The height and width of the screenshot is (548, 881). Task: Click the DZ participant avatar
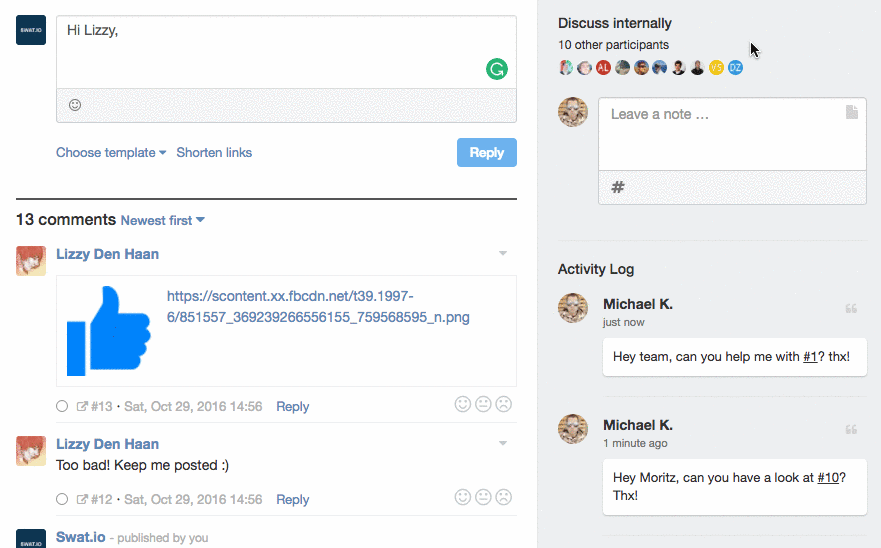735,68
